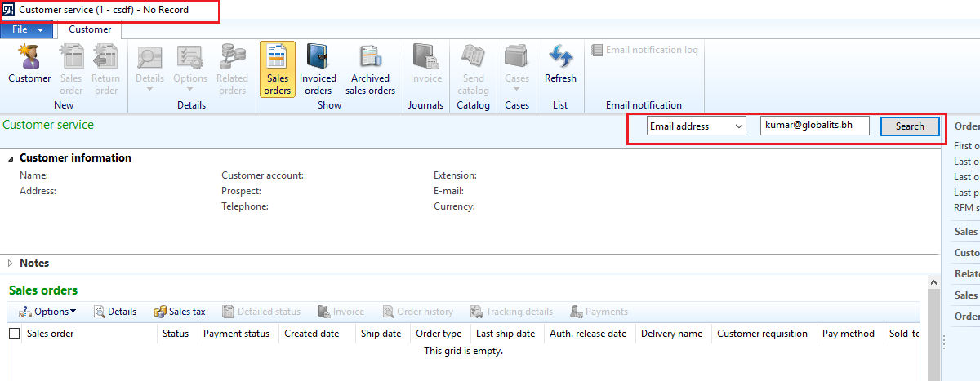Collapse the Customer information section
980x381 pixels.
pyautogui.click(x=11, y=158)
